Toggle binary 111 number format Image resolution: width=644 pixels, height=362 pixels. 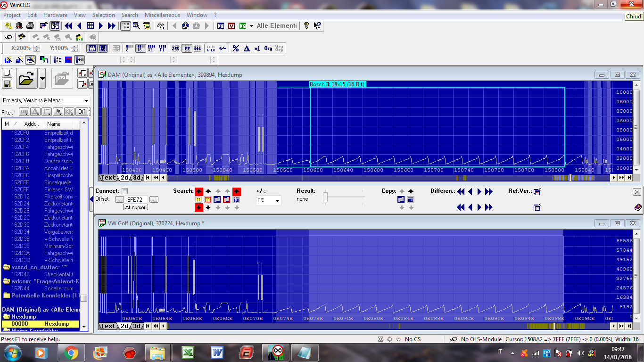coord(198,48)
